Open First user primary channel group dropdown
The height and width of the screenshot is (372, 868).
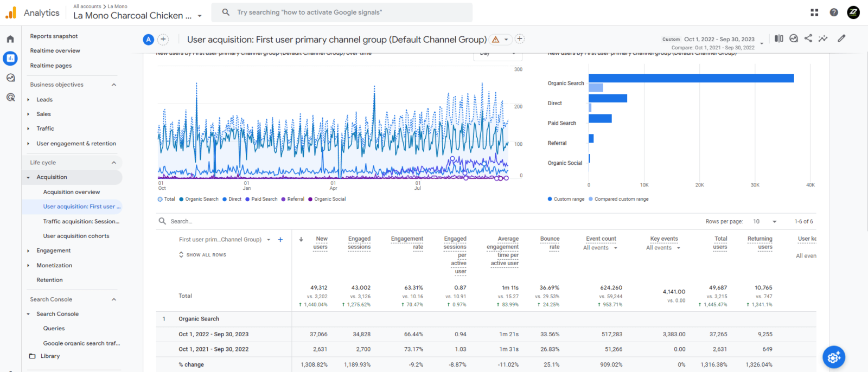pos(225,240)
